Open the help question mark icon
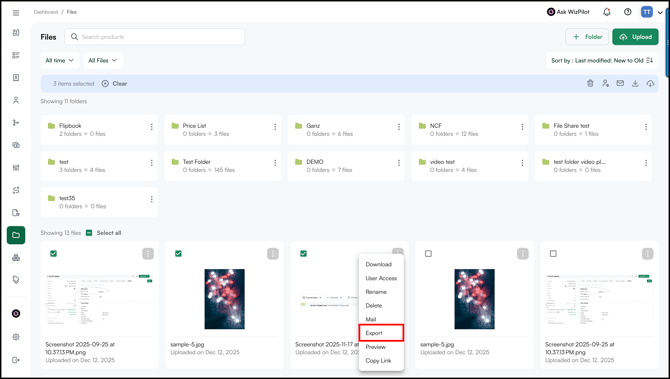The height and width of the screenshot is (379, 670). (628, 12)
